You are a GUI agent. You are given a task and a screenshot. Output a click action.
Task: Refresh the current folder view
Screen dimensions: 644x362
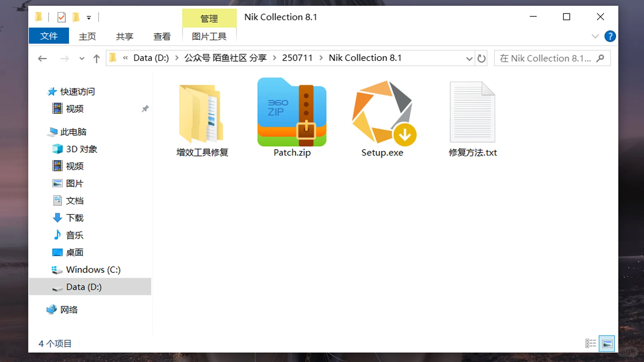pos(482,58)
